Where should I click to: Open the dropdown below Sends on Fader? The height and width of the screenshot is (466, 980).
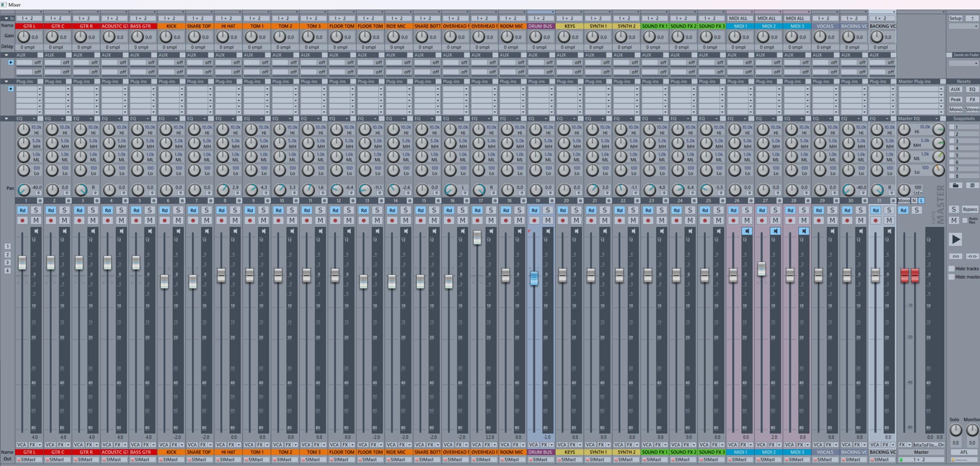click(964, 63)
